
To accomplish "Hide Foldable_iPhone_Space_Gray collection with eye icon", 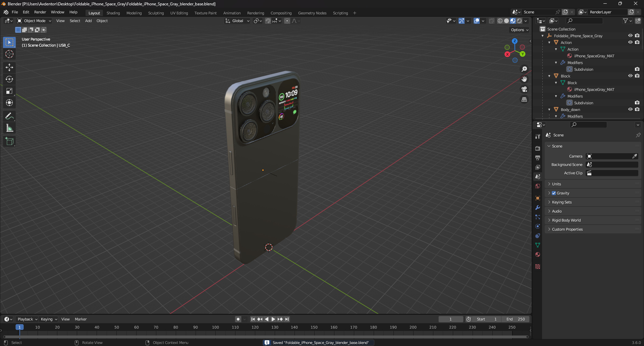I will (630, 36).
